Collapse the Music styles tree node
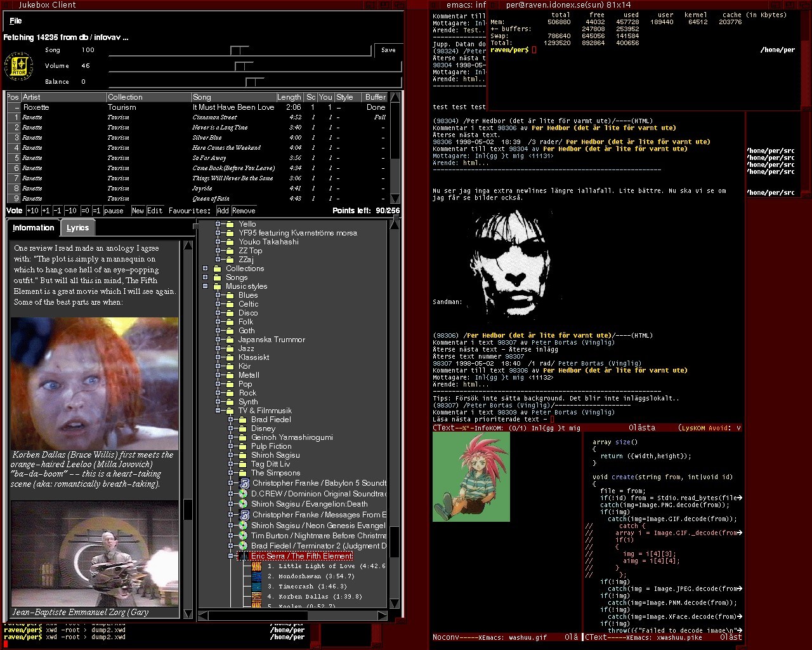 tap(205, 286)
